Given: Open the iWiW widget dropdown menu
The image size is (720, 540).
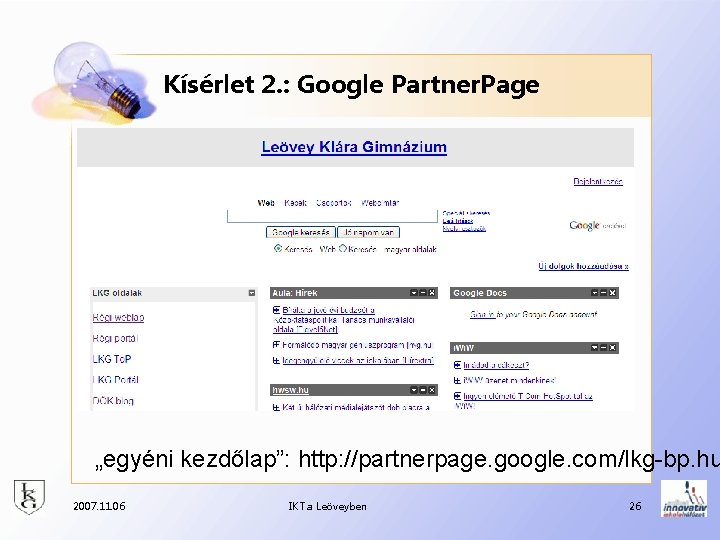Looking at the screenshot, I should point(595,348).
